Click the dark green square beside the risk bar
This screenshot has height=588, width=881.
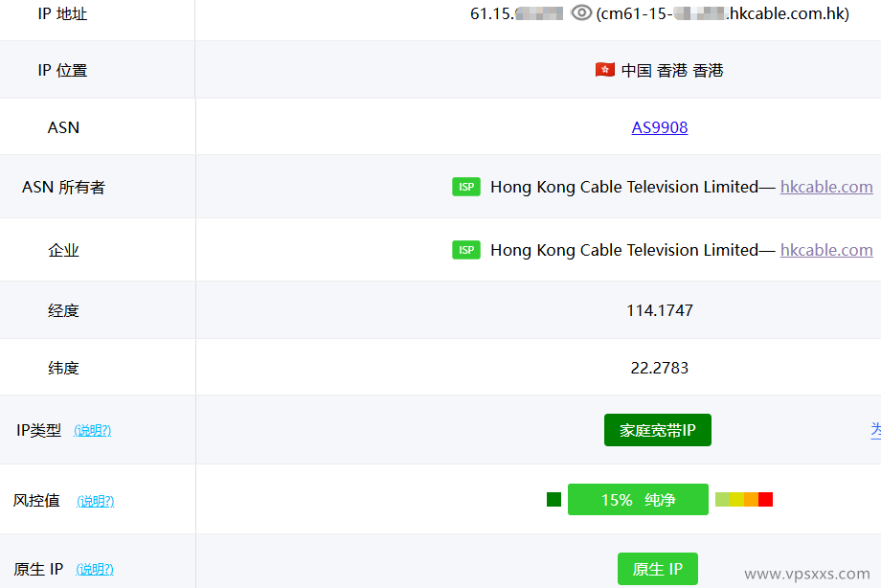553,499
